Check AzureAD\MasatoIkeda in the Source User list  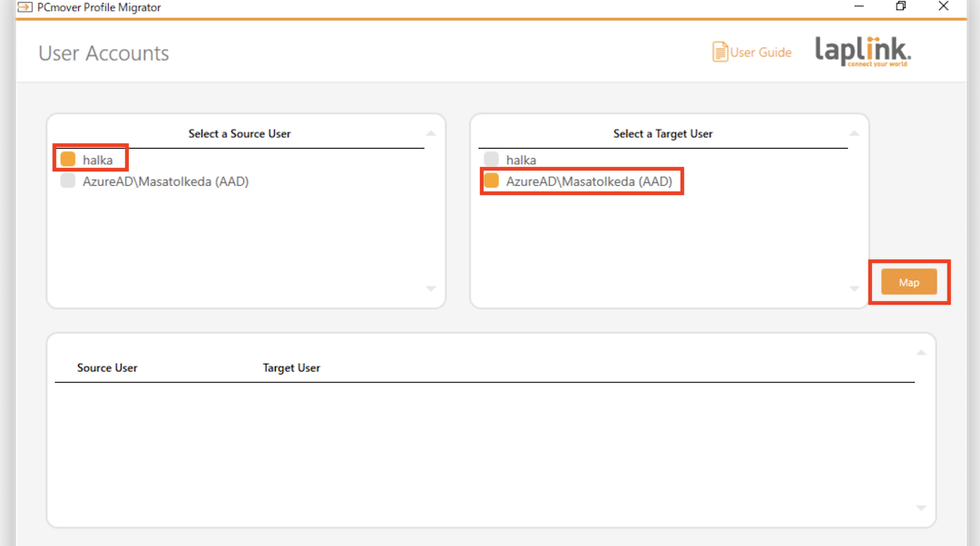(x=68, y=181)
